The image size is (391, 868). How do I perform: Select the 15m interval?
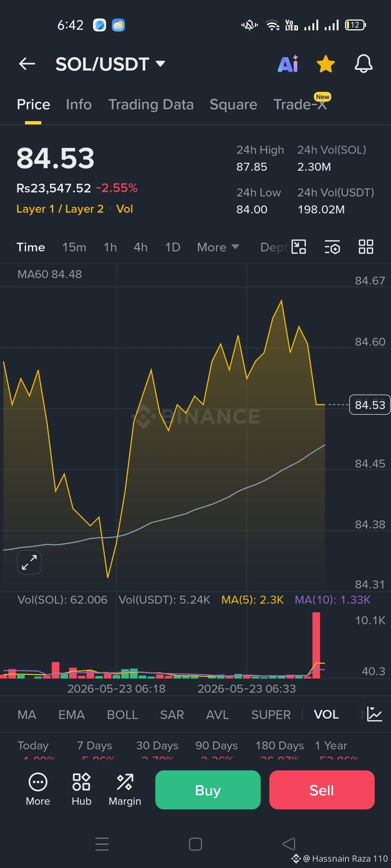[x=74, y=247]
